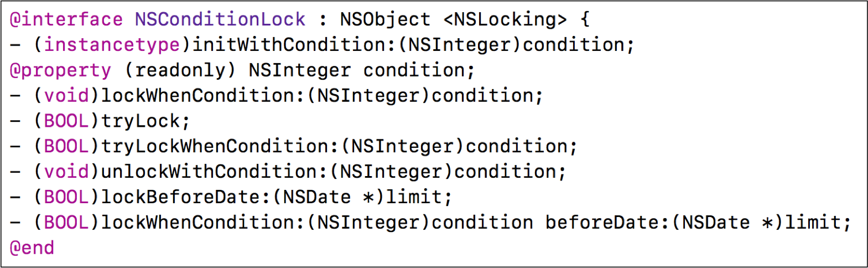Click BOOL on the tryLock line

pyautogui.click(x=66, y=121)
